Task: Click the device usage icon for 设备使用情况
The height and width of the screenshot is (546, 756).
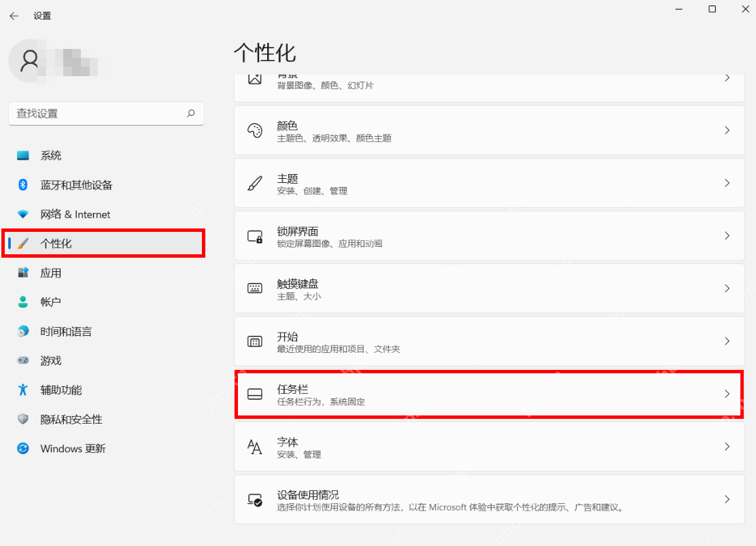Action: (254, 500)
